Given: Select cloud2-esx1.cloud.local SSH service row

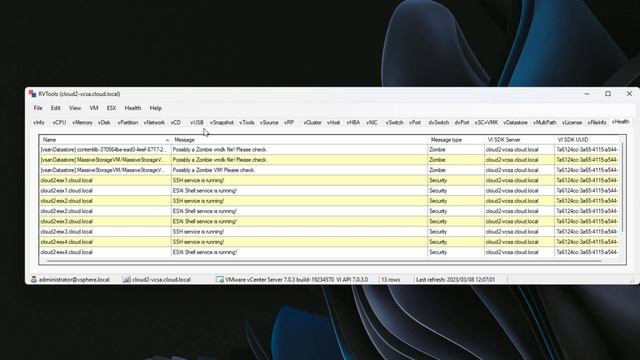Looking at the screenshot, I should point(330,180).
